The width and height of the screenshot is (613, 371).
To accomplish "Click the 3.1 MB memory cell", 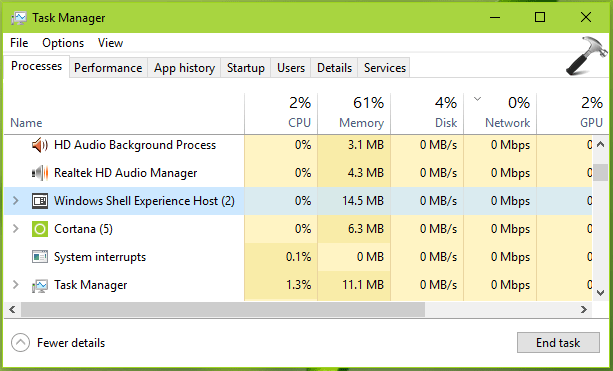I will (354, 145).
